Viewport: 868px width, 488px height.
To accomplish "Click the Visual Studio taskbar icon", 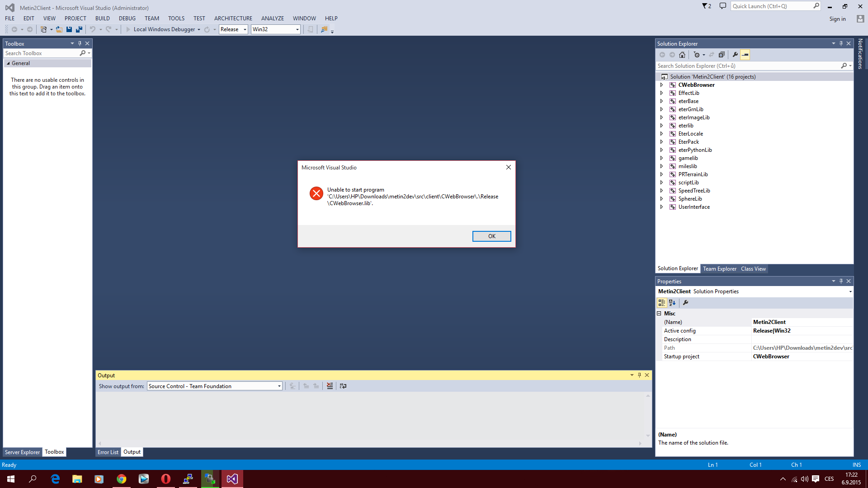I will (232, 479).
